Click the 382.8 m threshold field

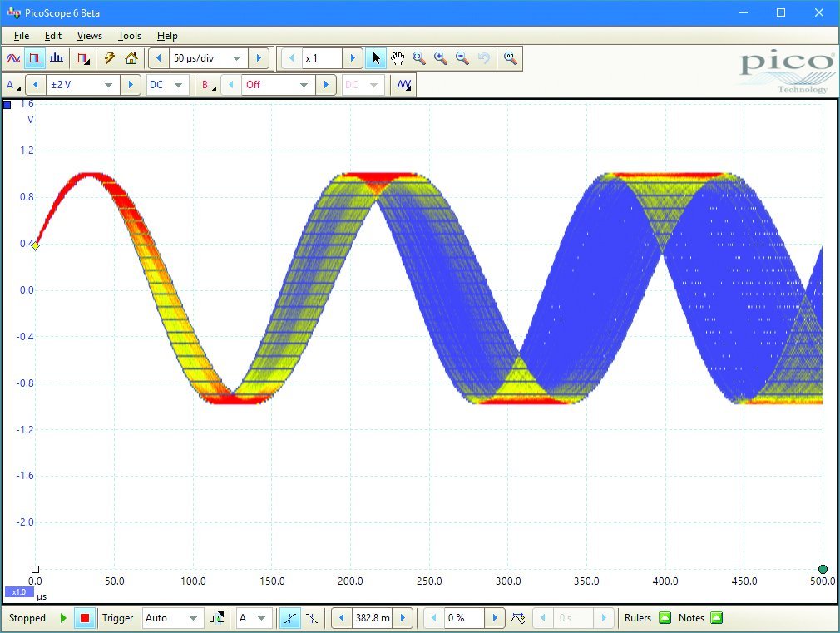tap(373, 618)
